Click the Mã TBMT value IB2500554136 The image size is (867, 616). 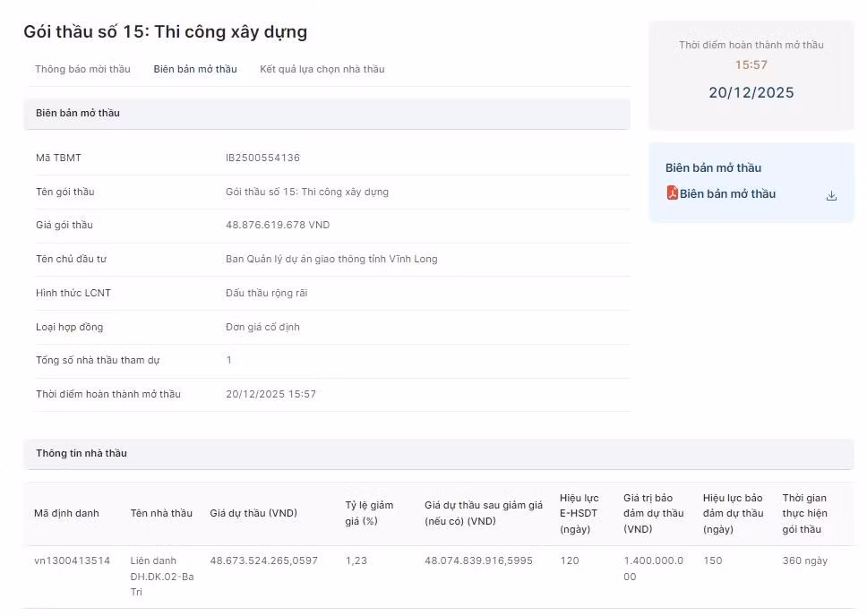tap(262, 158)
